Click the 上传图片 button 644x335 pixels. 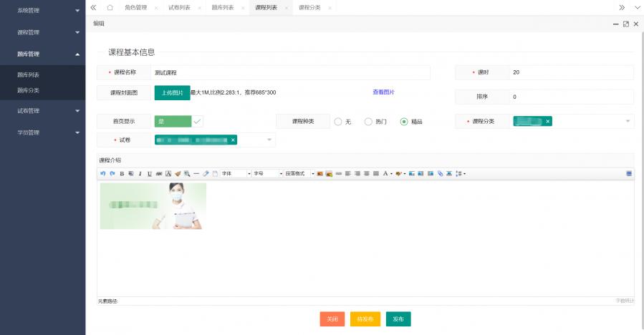pyautogui.click(x=172, y=92)
